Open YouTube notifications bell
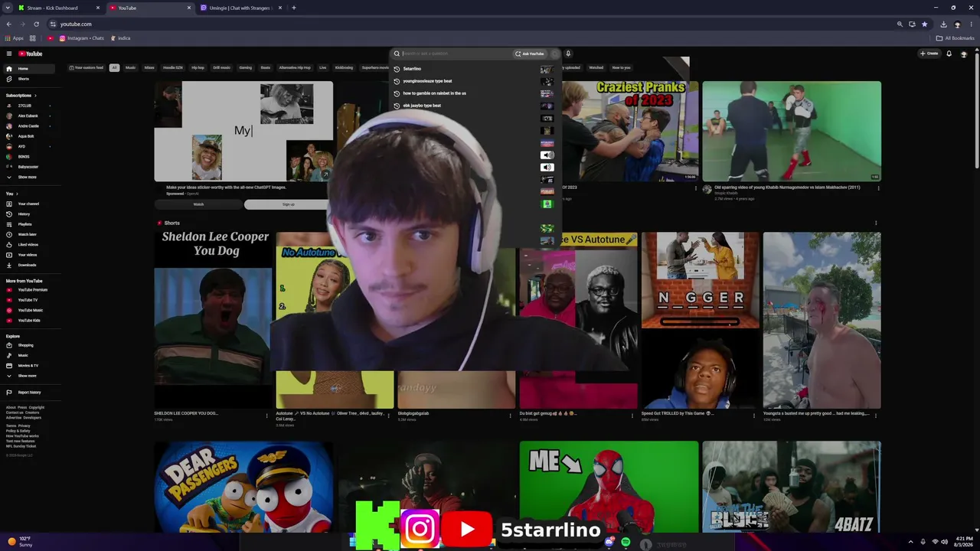This screenshot has width=980, height=551. [949, 54]
